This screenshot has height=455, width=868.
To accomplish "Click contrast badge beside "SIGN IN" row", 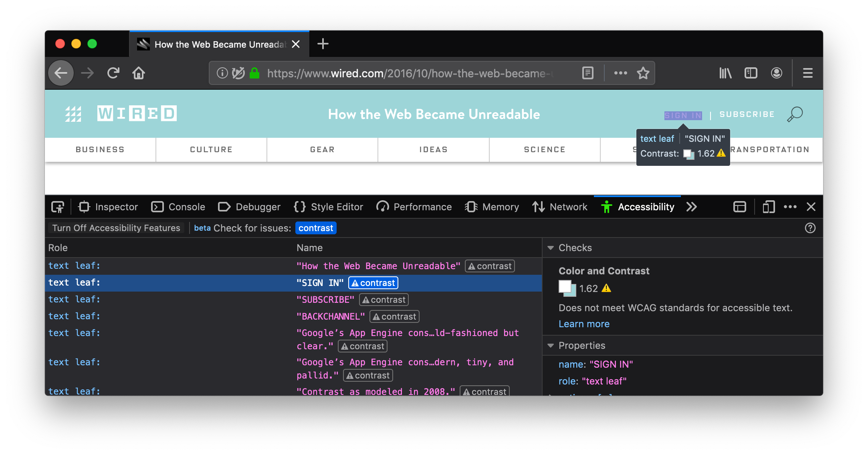I will (373, 283).
